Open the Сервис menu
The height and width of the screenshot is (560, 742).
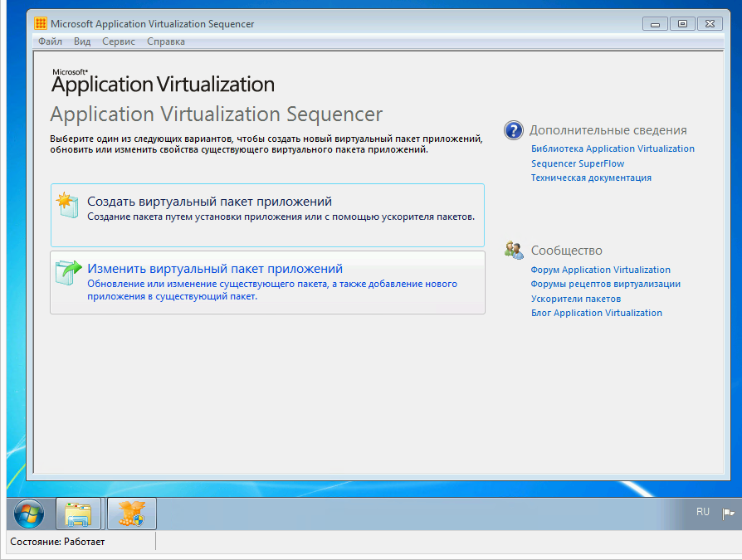[119, 41]
